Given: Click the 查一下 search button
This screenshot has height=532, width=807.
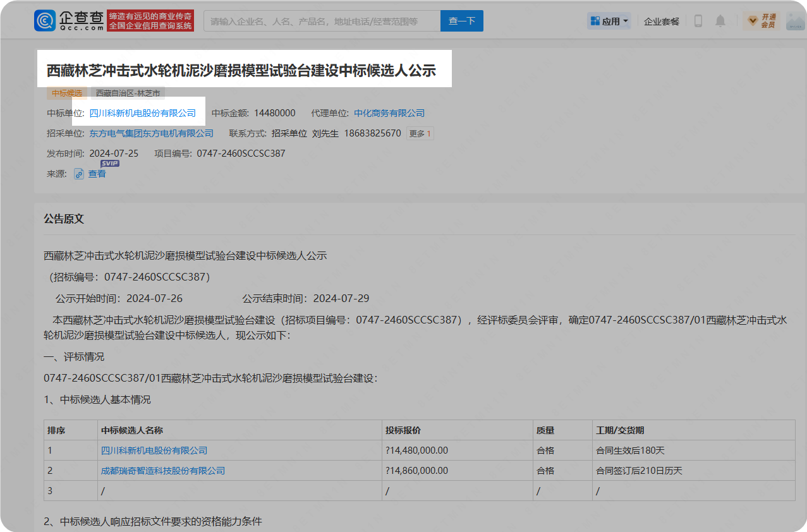Looking at the screenshot, I should [x=462, y=21].
